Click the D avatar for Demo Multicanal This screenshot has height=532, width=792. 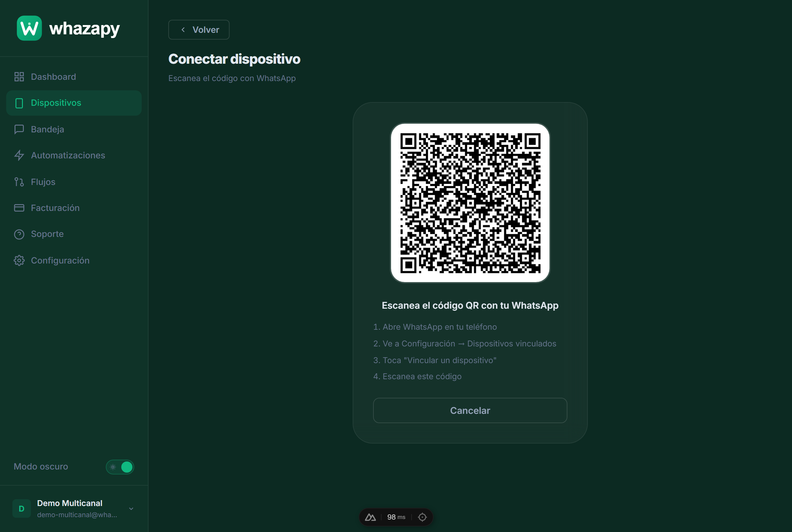[21, 508]
